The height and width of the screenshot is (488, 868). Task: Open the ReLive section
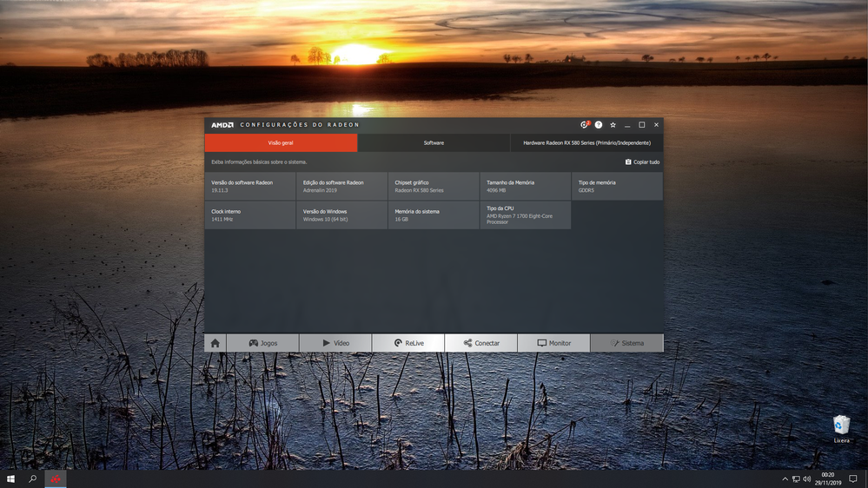[408, 343]
